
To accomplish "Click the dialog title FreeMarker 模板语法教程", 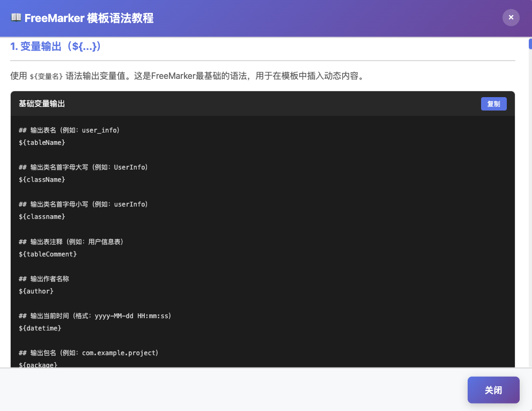I will point(88,18).
